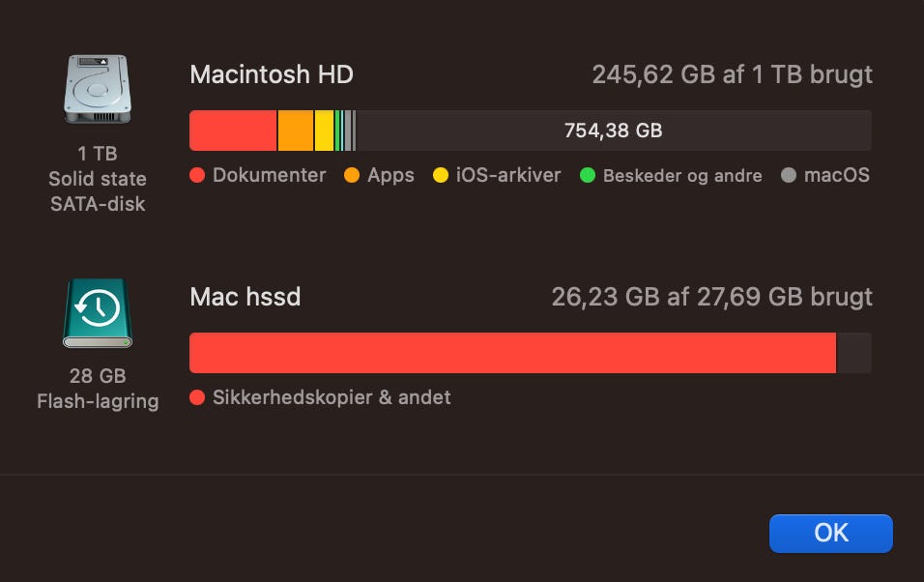Click the Macintosh HD hard disk icon
Viewport: 924px width, 582px height.
(98, 90)
